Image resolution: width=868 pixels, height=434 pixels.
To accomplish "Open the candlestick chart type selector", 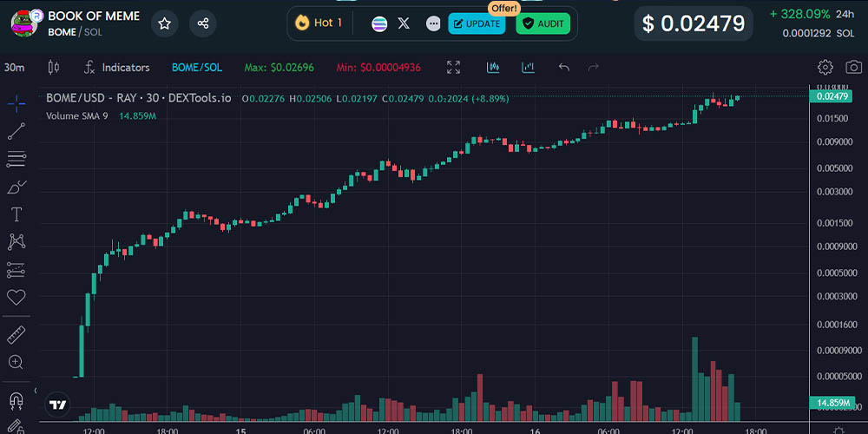I will [54, 68].
